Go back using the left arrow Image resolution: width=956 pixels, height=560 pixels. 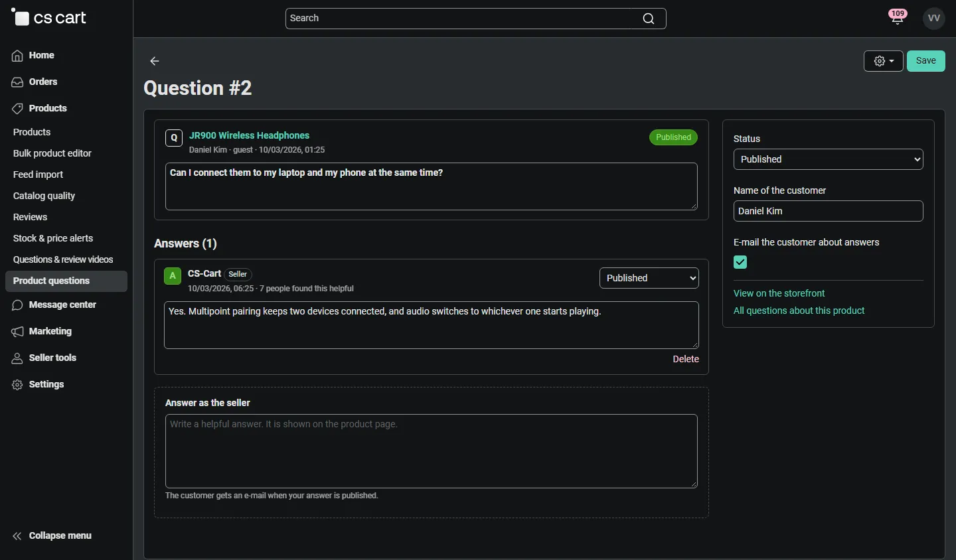coord(155,61)
